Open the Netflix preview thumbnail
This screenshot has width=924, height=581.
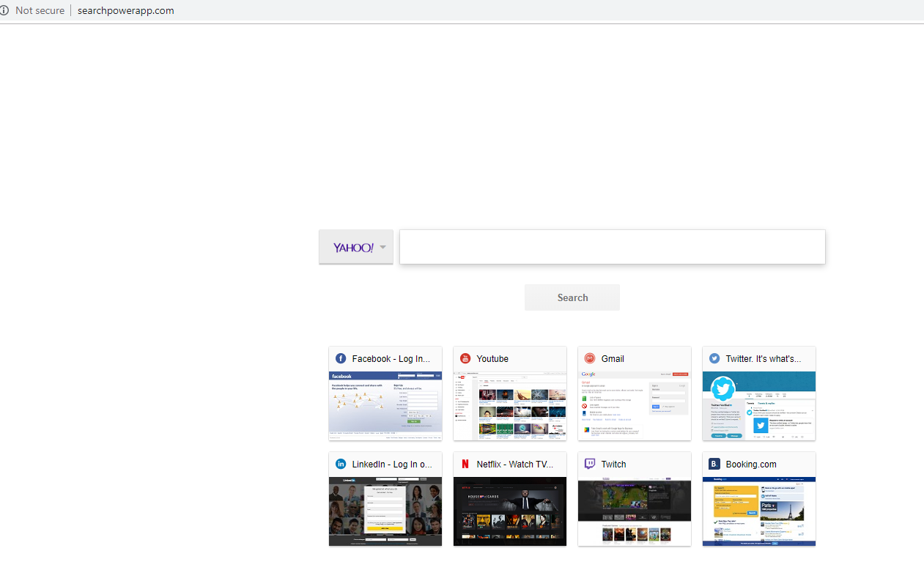pyautogui.click(x=510, y=511)
